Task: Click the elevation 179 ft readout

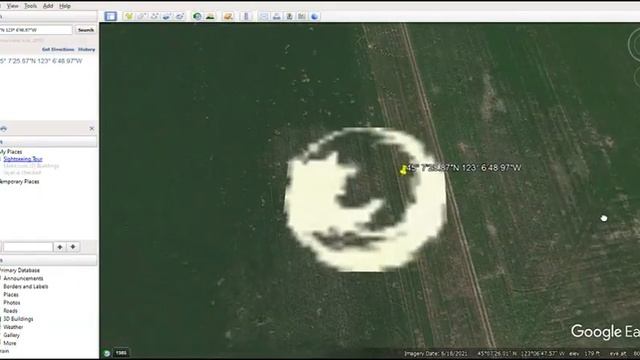Action: pos(584,353)
